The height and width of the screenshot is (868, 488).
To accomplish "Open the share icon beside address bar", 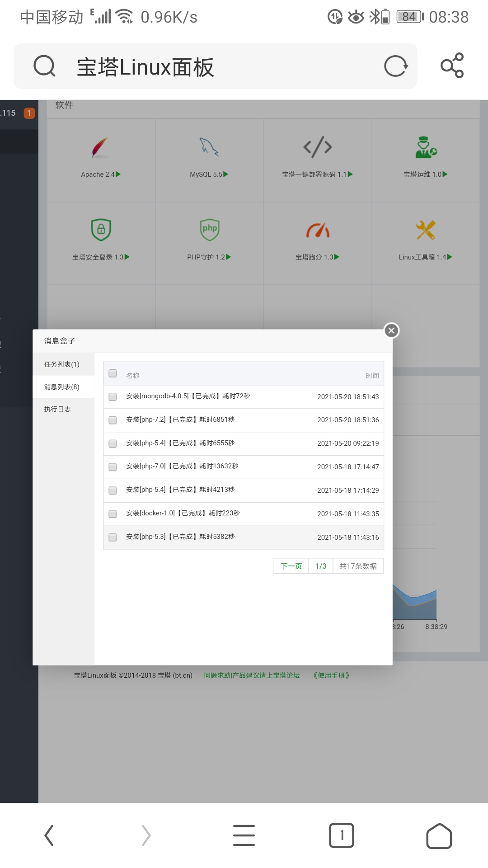I will pyautogui.click(x=452, y=66).
